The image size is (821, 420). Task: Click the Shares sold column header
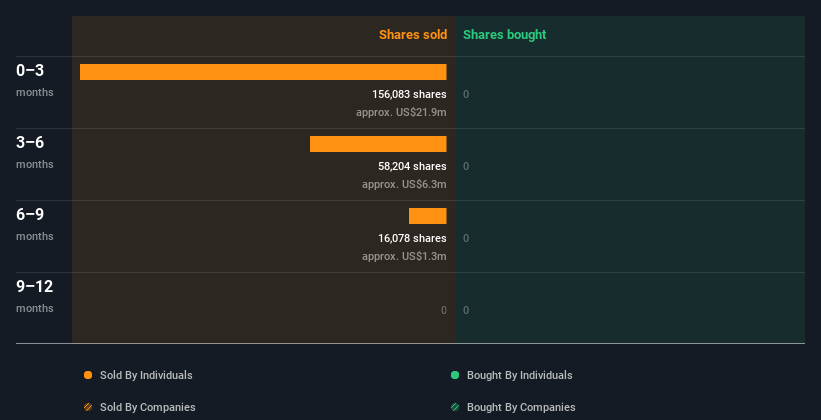pyautogui.click(x=413, y=35)
